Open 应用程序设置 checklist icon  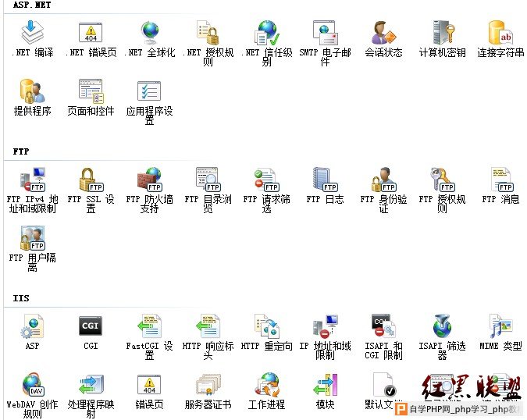(x=149, y=91)
